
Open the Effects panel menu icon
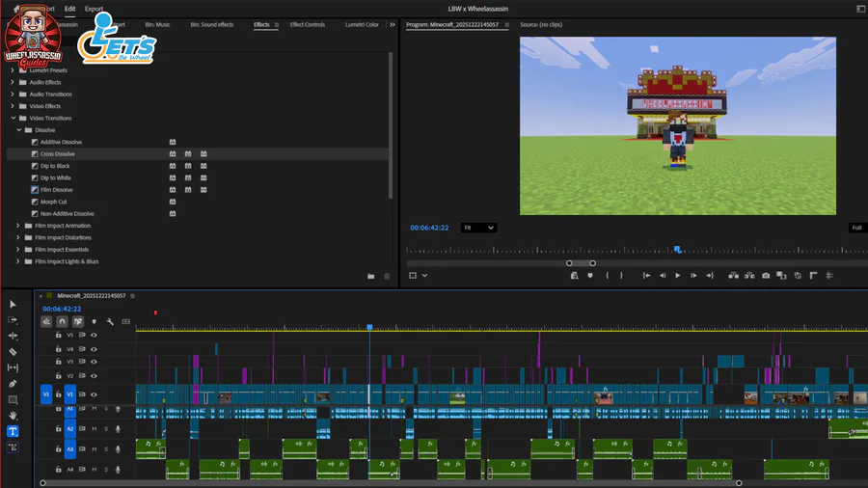tap(277, 25)
